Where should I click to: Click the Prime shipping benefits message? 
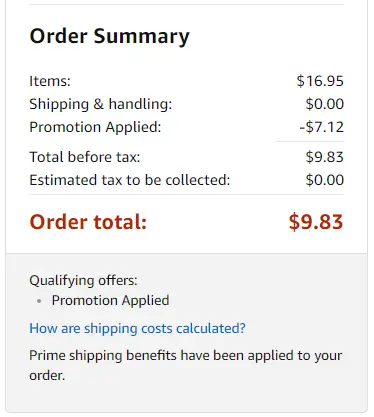point(186,366)
